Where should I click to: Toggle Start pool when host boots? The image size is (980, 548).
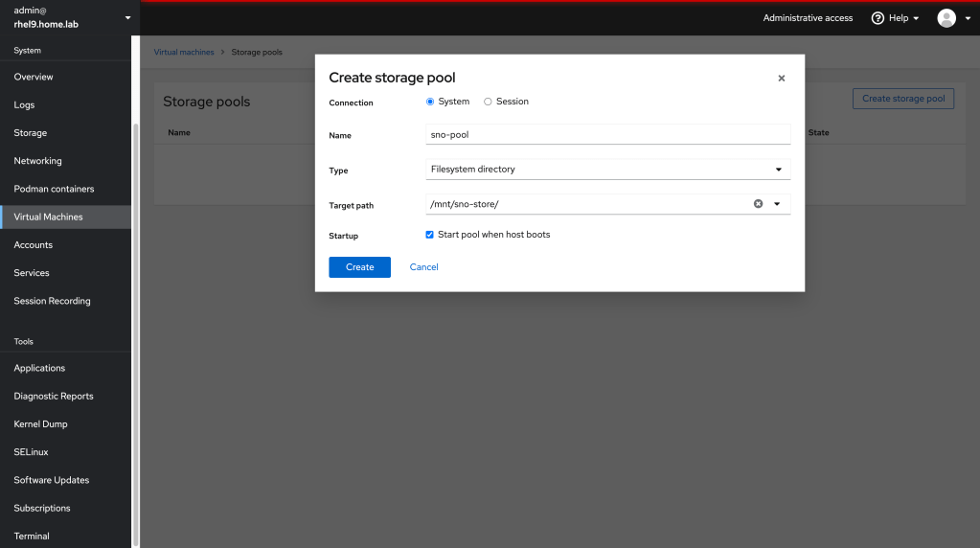[430, 235]
